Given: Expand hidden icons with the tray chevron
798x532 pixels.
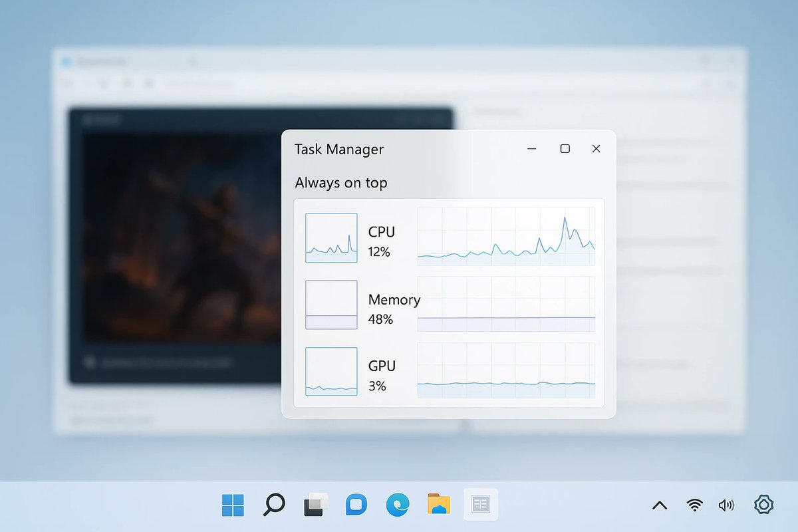Looking at the screenshot, I should [660, 504].
